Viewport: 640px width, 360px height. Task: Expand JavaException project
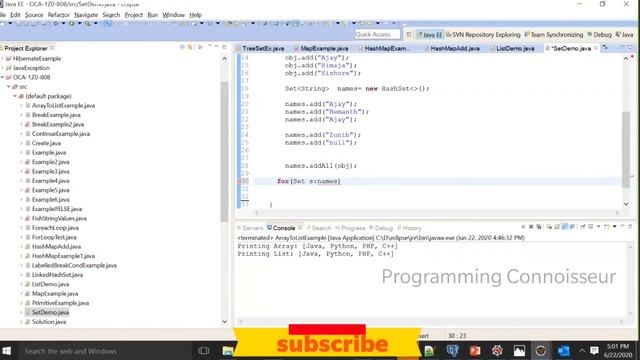coord(2,68)
